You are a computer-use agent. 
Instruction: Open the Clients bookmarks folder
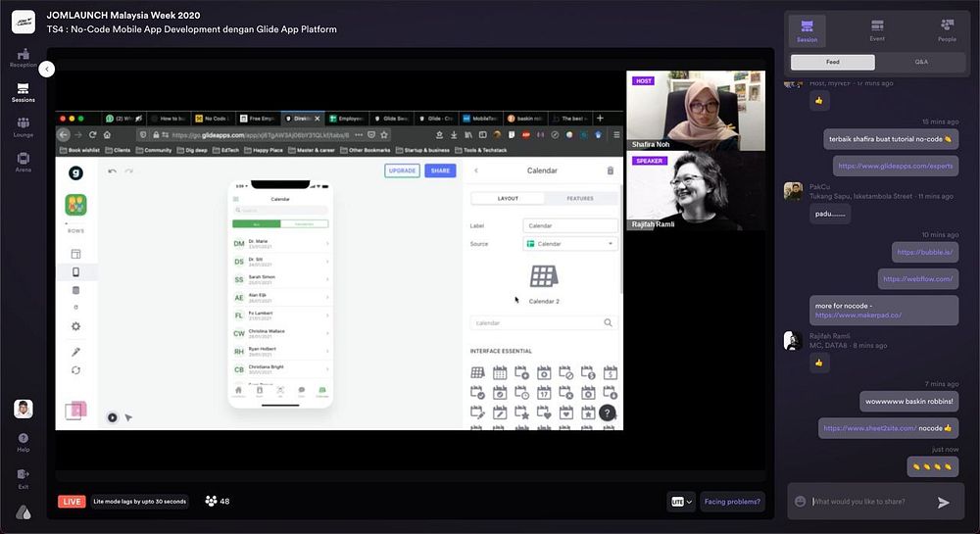click(x=119, y=150)
